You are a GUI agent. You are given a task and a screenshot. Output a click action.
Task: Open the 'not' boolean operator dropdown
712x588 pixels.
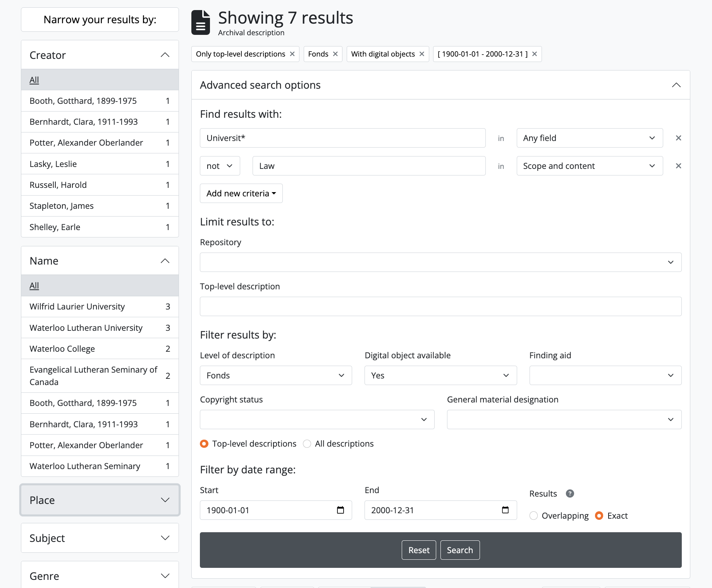click(220, 166)
